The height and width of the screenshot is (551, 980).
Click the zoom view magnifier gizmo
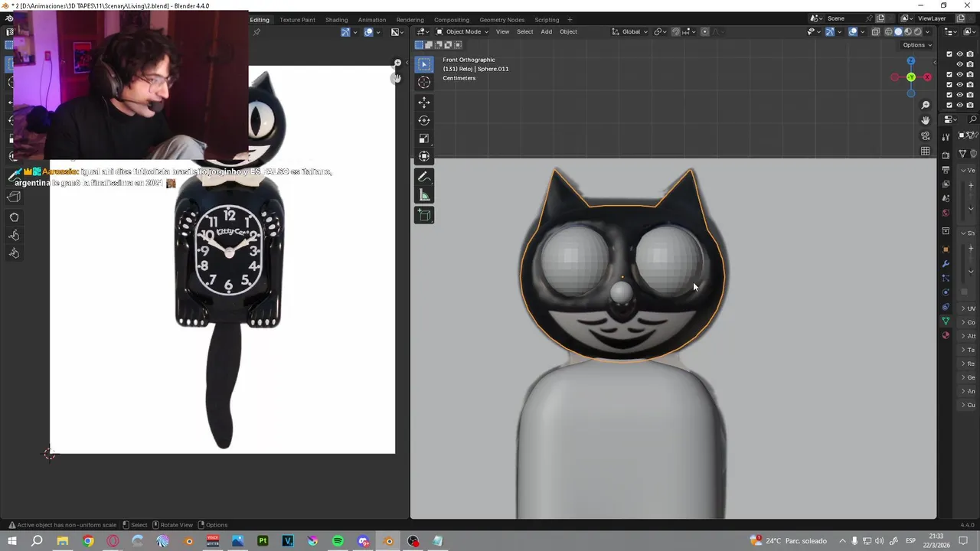point(925,105)
